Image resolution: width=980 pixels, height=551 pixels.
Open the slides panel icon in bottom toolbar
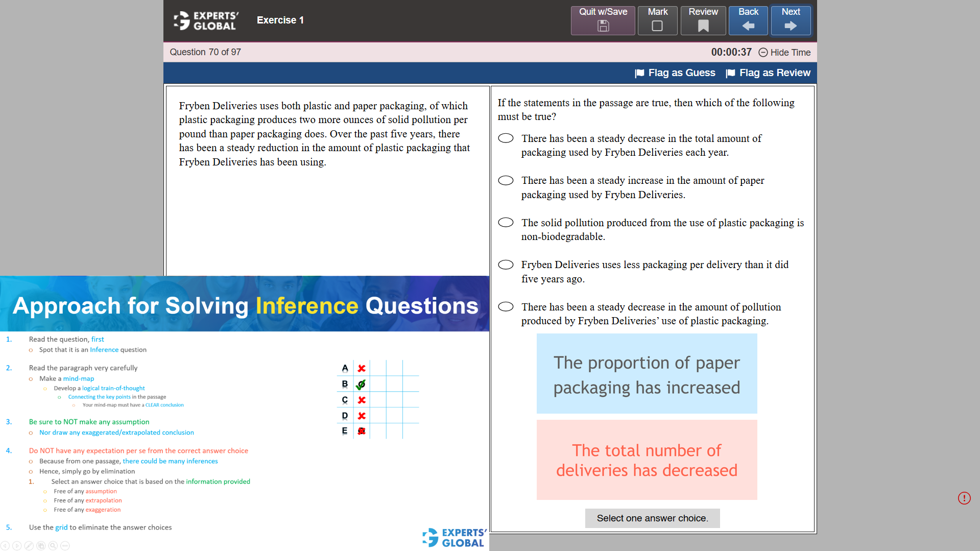[41, 546]
